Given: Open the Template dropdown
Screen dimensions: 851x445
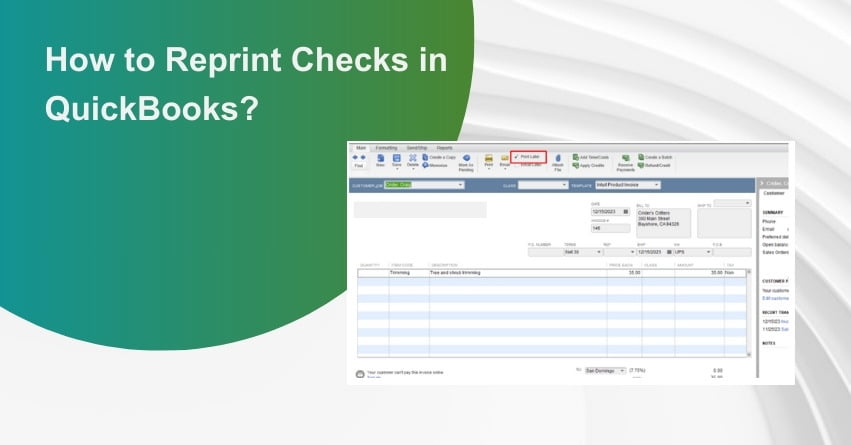Looking at the screenshot, I should point(656,185).
